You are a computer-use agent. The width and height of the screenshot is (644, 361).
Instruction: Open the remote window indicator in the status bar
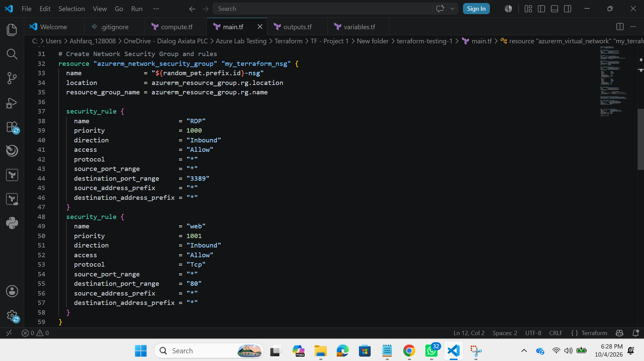click(9, 333)
